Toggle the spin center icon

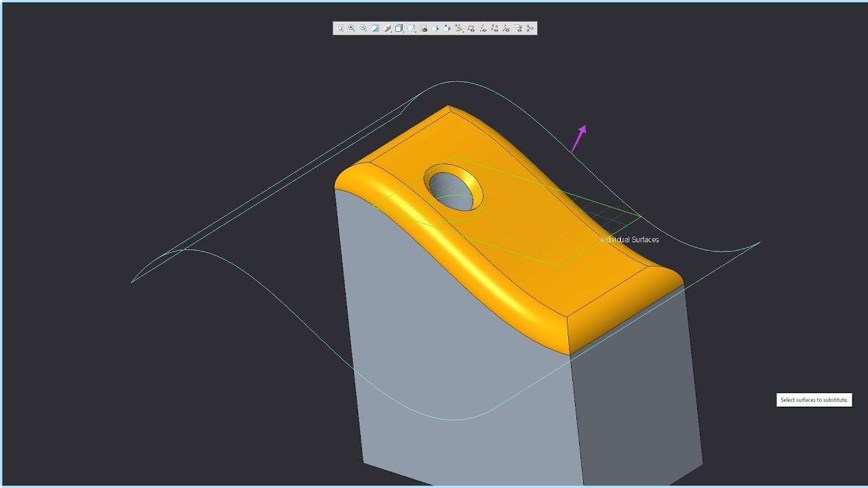pyautogui.click(x=530, y=28)
